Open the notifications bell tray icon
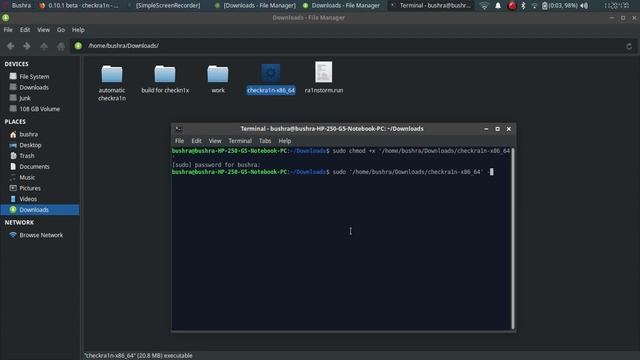This screenshot has height=360, width=640. (x=498, y=6)
